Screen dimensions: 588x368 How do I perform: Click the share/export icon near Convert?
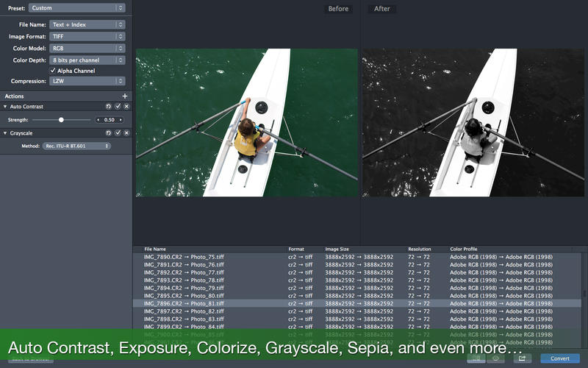coord(522,358)
